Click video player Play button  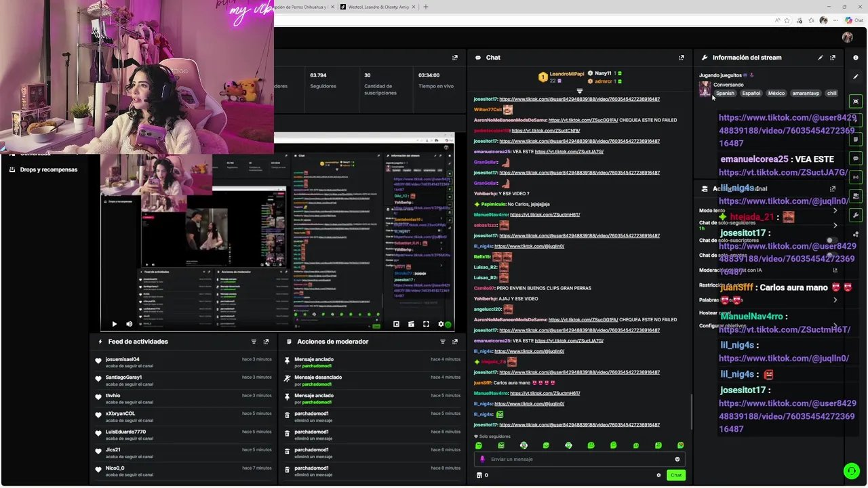[114, 324]
